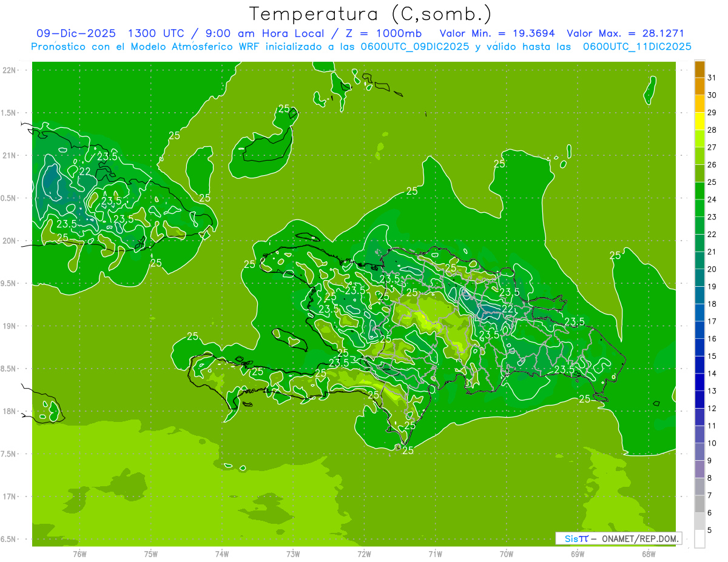Click the "SisTT - ONAMET/REP.DOM." credit label
728x562 pixels.
click(618, 538)
